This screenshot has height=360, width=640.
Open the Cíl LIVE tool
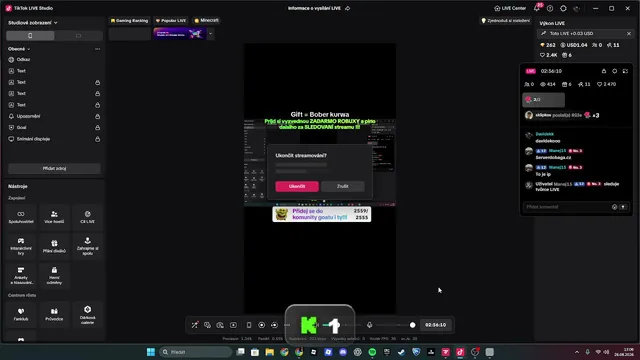coord(87,217)
